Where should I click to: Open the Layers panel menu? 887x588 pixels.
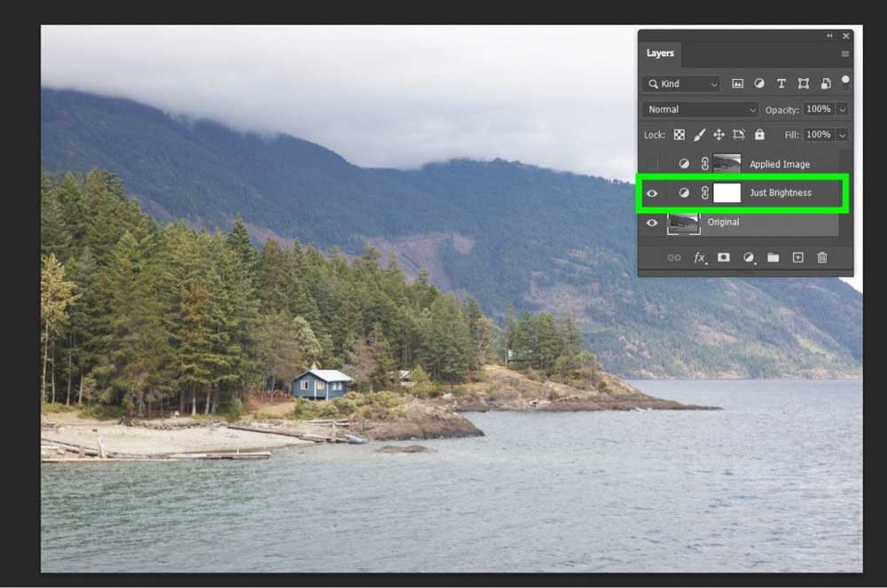[x=845, y=54]
